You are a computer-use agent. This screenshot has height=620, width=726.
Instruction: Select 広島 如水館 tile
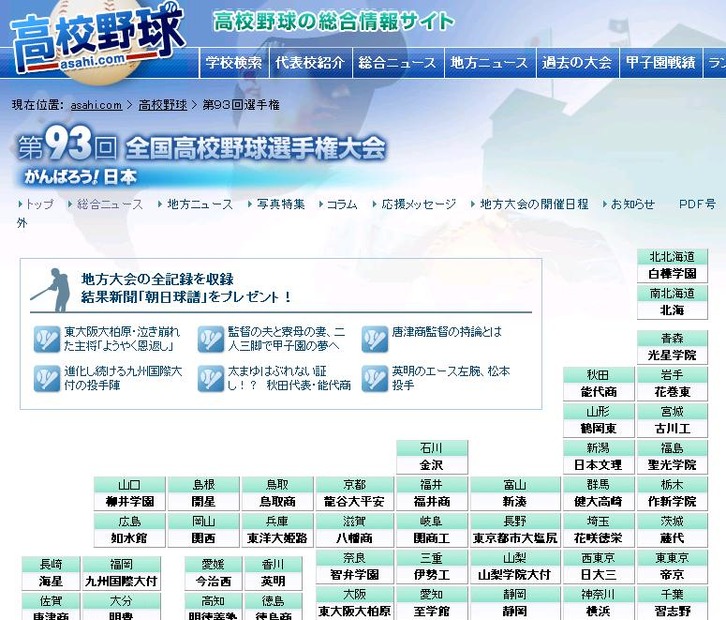[x=130, y=530]
